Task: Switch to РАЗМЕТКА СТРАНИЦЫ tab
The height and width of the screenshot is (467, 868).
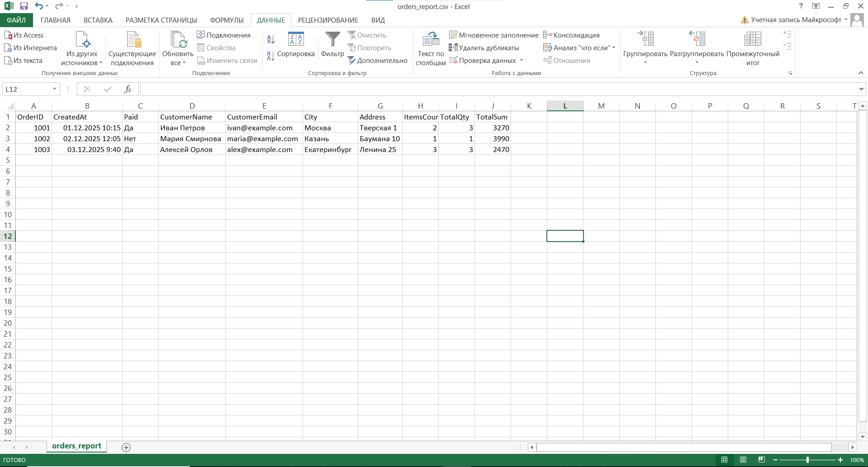Action: pyautogui.click(x=161, y=20)
